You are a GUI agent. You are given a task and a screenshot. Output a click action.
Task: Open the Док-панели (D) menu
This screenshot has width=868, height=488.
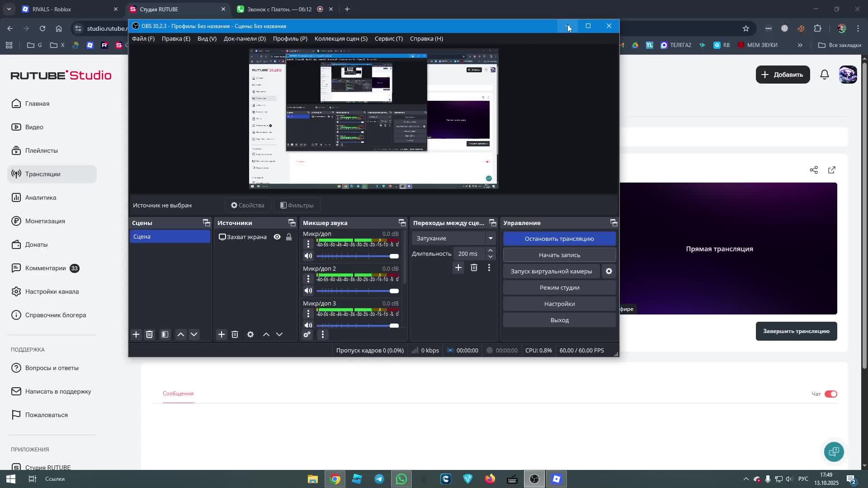[x=245, y=38]
